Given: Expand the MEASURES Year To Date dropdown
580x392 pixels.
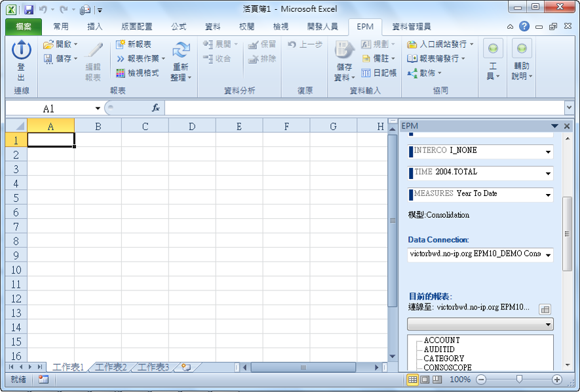Looking at the screenshot, I should pos(547,195).
